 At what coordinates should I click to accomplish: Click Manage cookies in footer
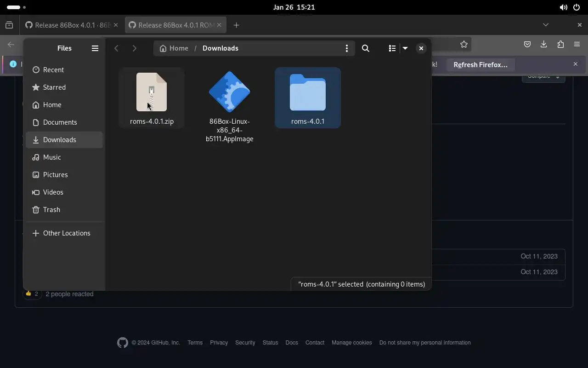pyautogui.click(x=352, y=343)
